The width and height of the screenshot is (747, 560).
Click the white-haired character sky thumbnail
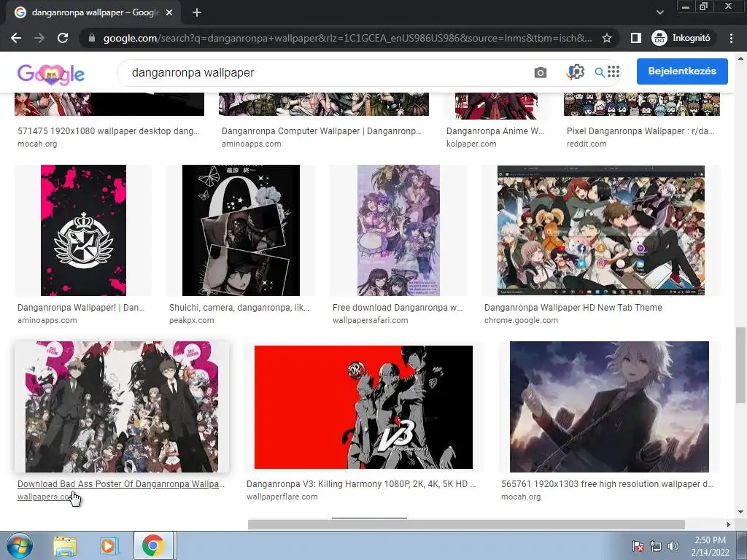coord(609,407)
